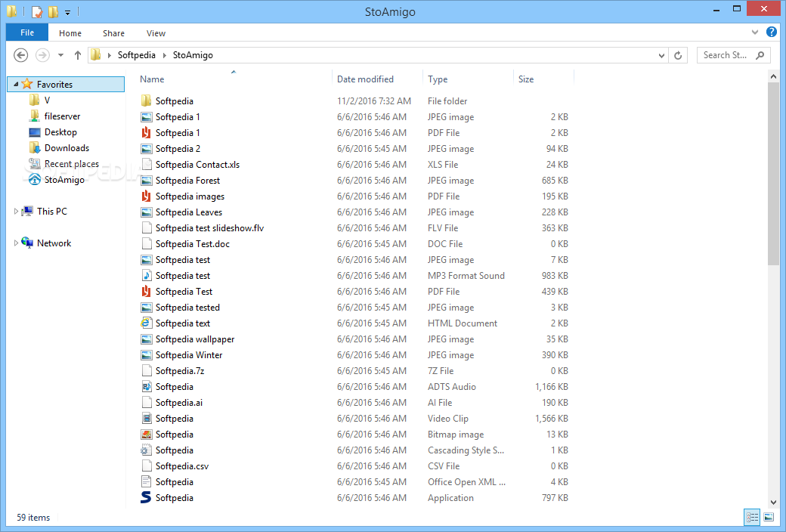Open the recent locations dropdown arrow
The width and height of the screenshot is (786, 532).
[x=60, y=55]
